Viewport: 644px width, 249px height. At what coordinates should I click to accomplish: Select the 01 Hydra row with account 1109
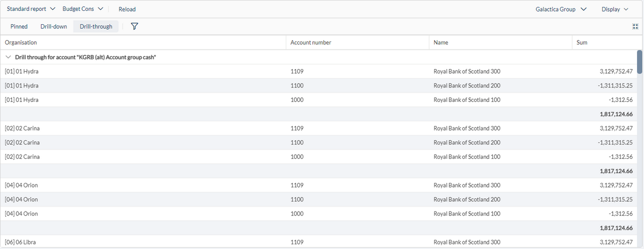pos(319,71)
